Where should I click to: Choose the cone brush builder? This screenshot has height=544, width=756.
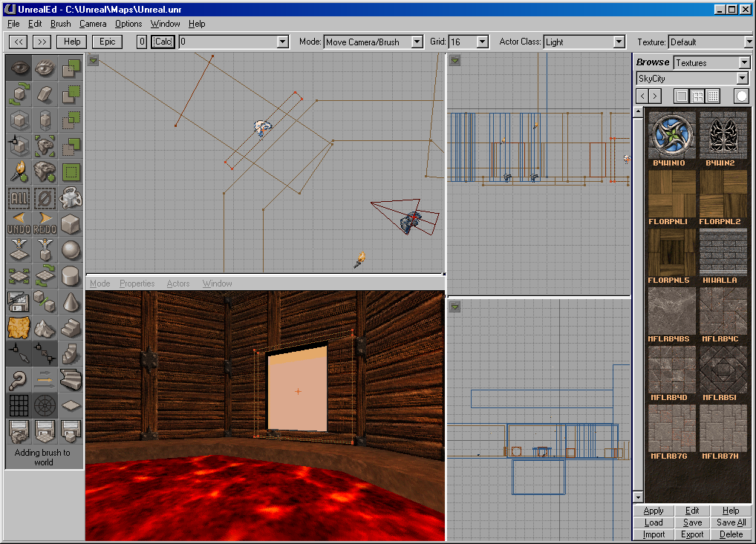(71, 302)
